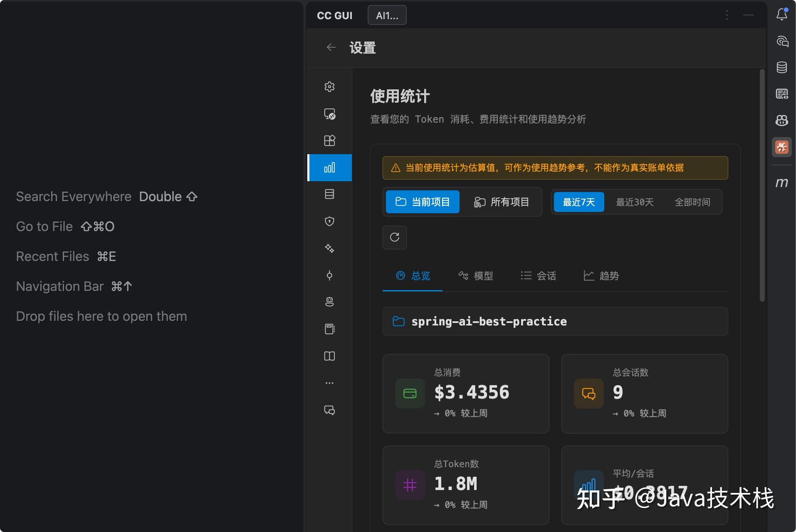Open the orange CC GUI tool window icon
The width and height of the screenshot is (796, 532).
point(782,147)
